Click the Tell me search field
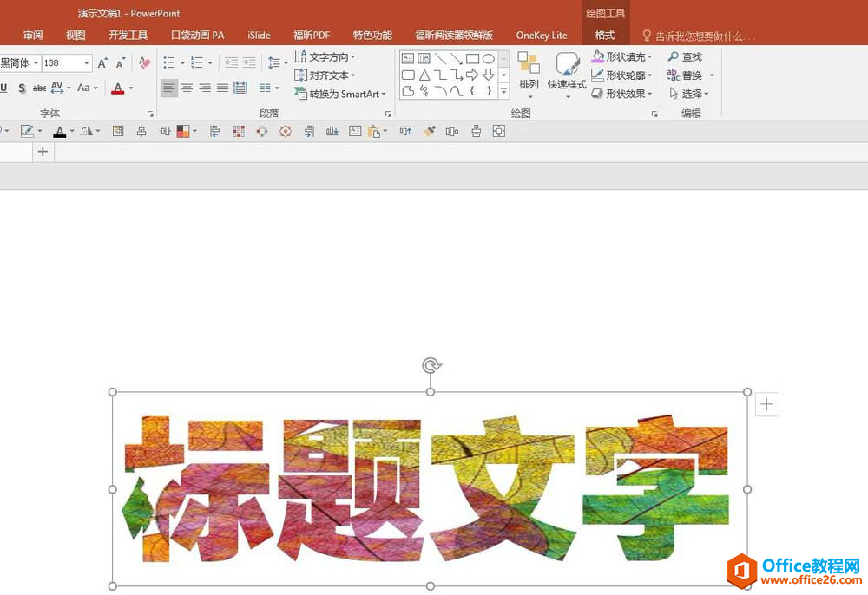 pos(703,36)
